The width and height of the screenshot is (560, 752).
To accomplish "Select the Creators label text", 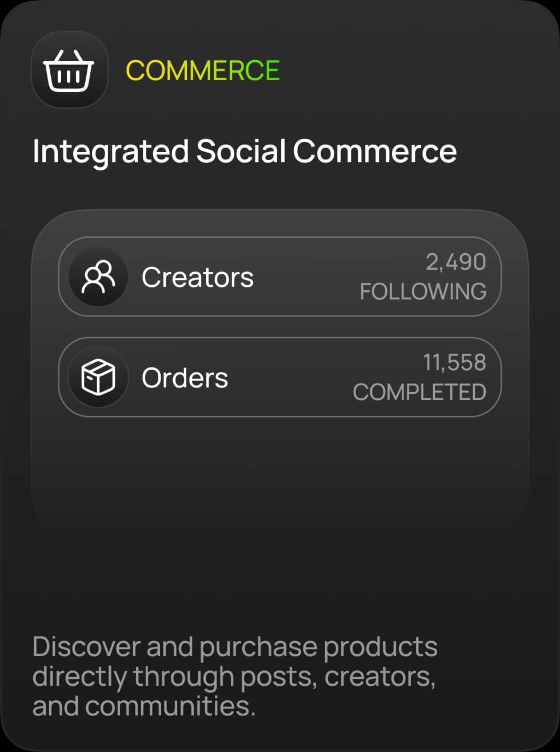I will click(x=198, y=277).
